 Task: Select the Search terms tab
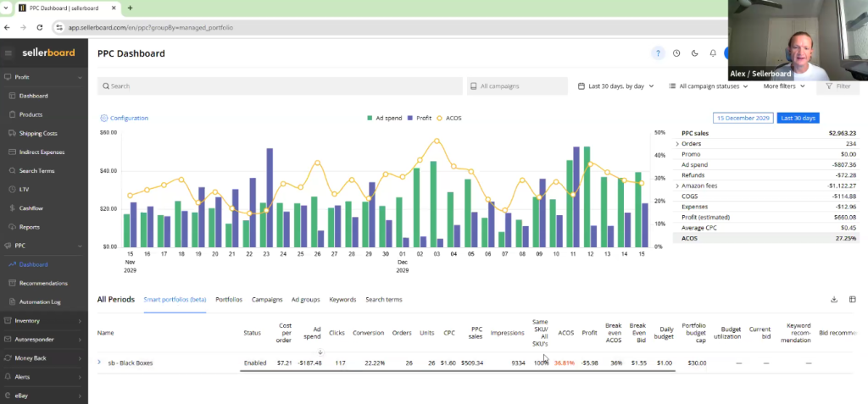click(383, 300)
